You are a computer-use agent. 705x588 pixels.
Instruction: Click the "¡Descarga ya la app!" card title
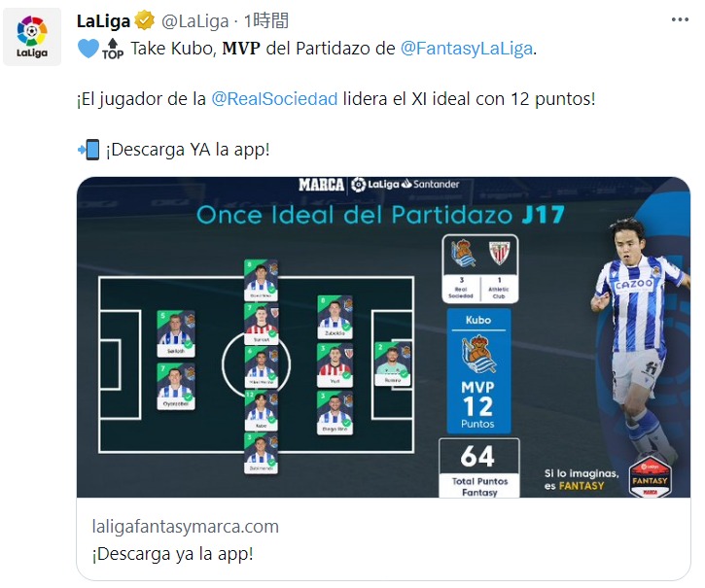[x=172, y=553]
